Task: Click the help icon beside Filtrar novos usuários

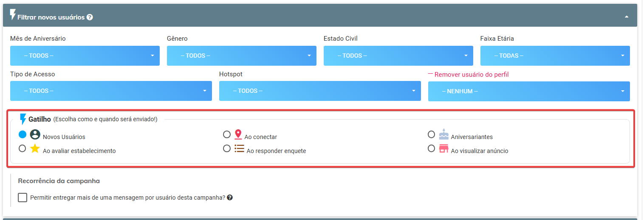Action: pyautogui.click(x=90, y=17)
